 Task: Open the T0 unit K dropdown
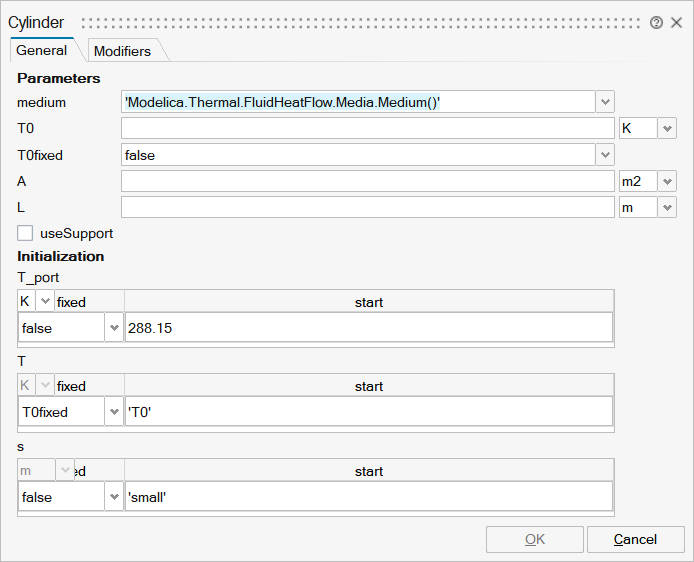667,128
